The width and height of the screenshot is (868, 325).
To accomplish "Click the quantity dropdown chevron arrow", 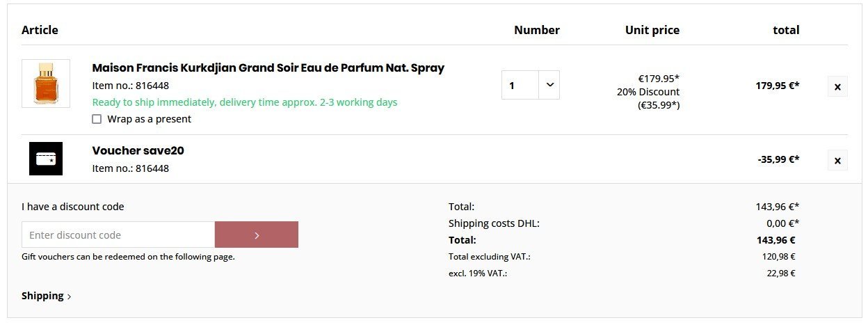I will click(x=549, y=85).
